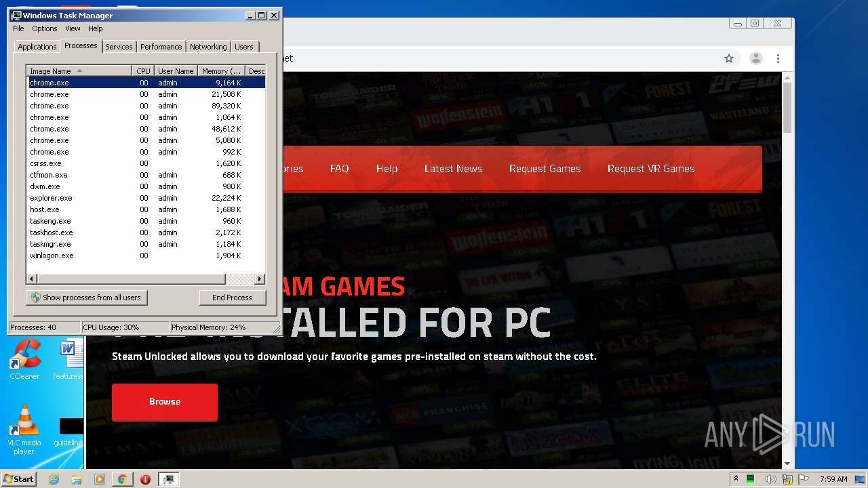Screen dimensions: 868x488
Task: Open the Chrome profile avatar icon
Action: [755, 58]
